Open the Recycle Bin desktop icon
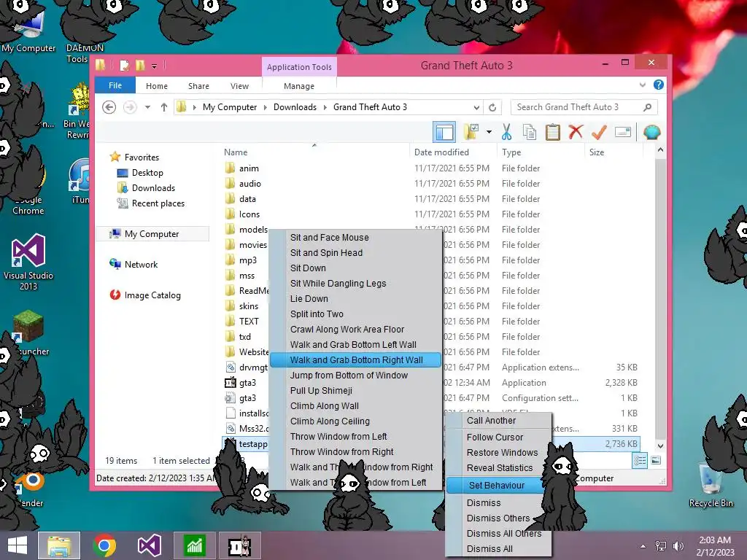This screenshot has height=560, width=747. (711, 485)
